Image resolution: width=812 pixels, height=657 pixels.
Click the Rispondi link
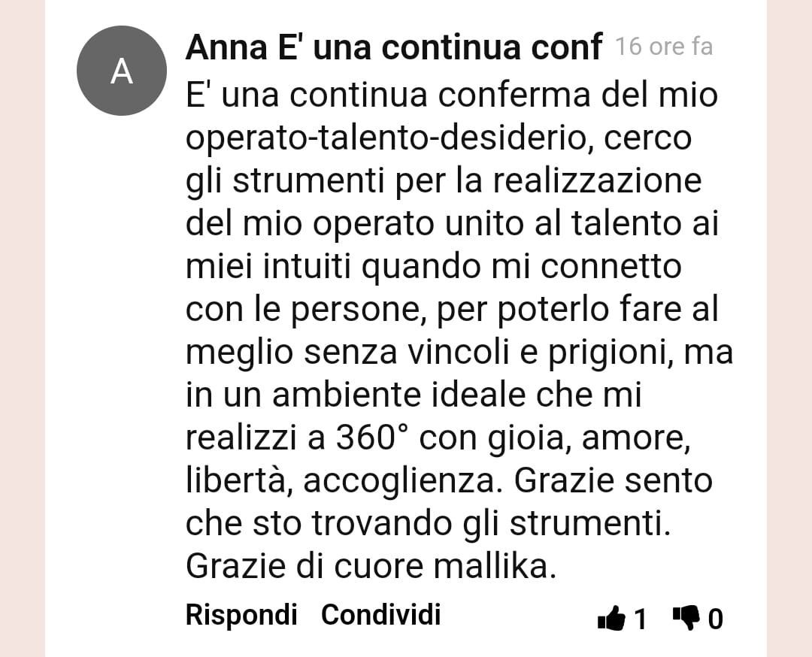241,615
